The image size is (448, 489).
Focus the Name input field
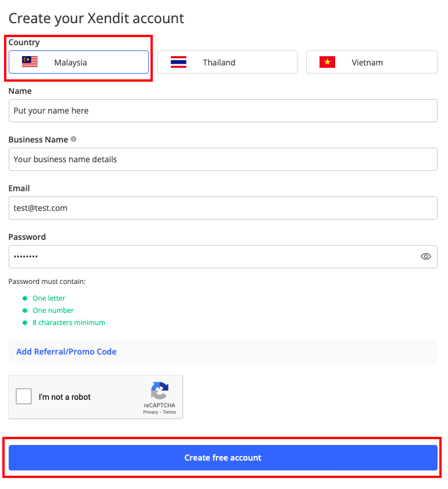223,111
